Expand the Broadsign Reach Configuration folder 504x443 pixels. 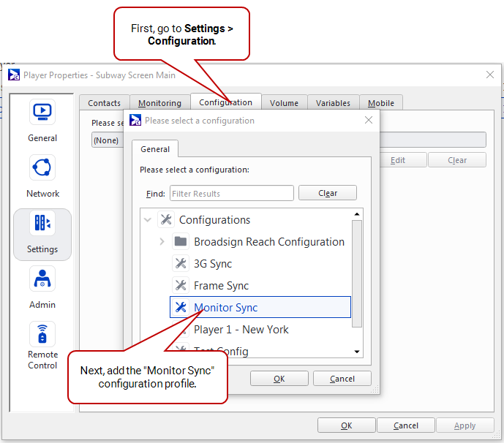pyautogui.click(x=162, y=242)
